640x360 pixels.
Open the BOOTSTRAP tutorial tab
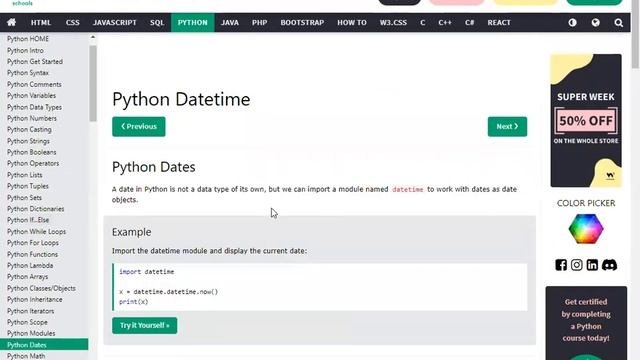(x=302, y=22)
